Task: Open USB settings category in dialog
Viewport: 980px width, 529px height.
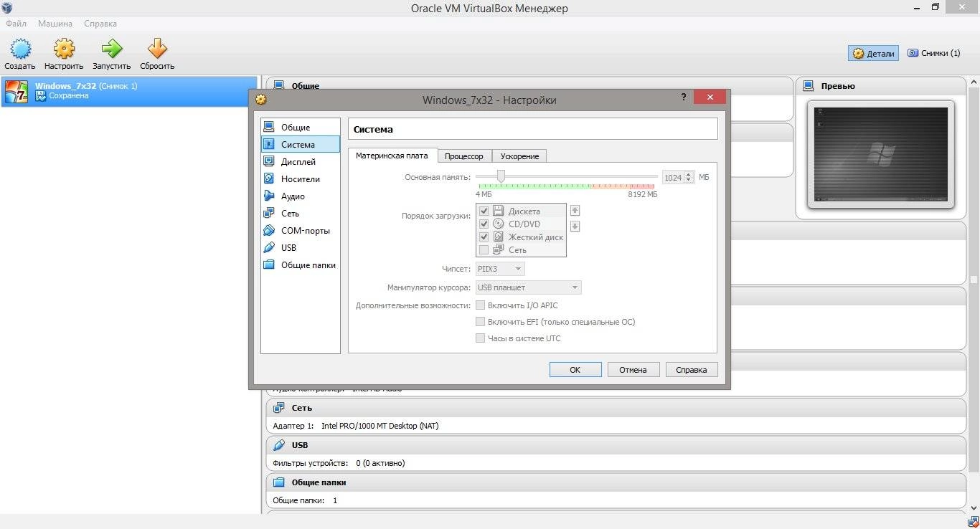Action: click(x=301, y=247)
